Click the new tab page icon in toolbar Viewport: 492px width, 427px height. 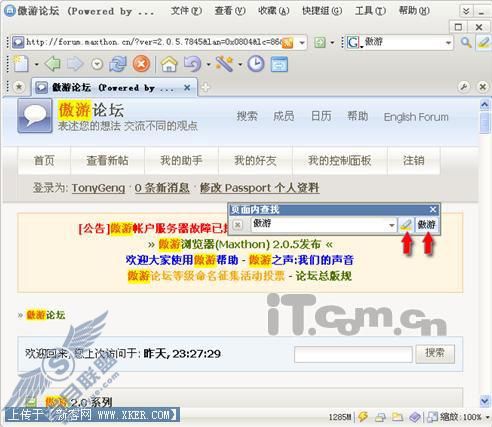click(x=21, y=64)
